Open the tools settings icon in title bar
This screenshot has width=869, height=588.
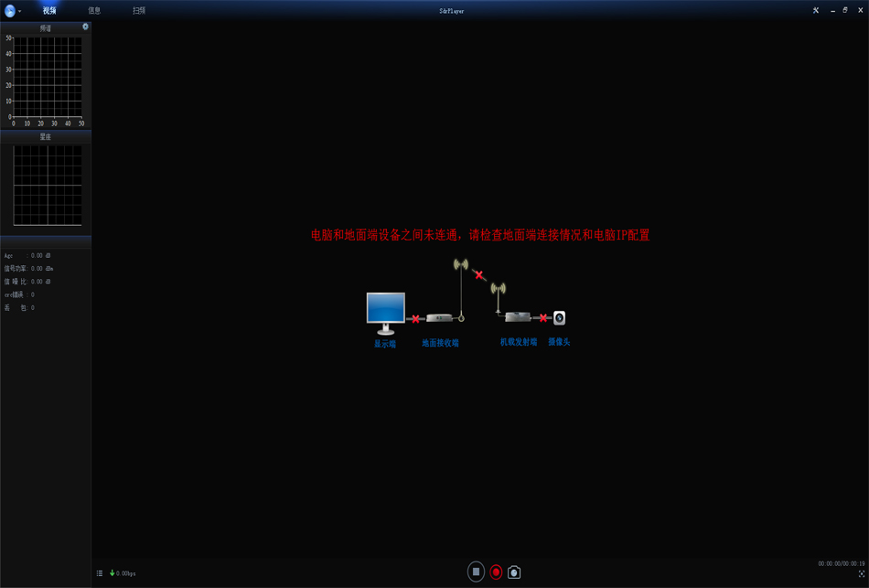816,11
